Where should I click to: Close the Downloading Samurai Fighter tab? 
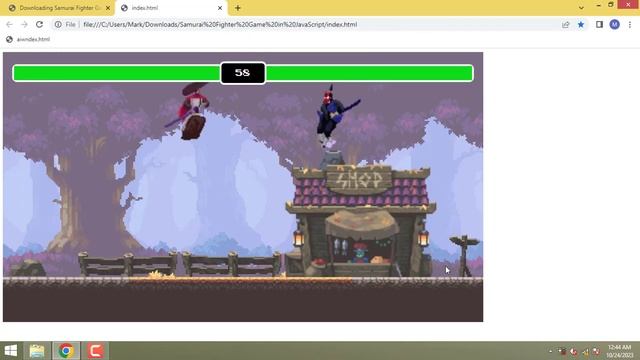click(108, 8)
